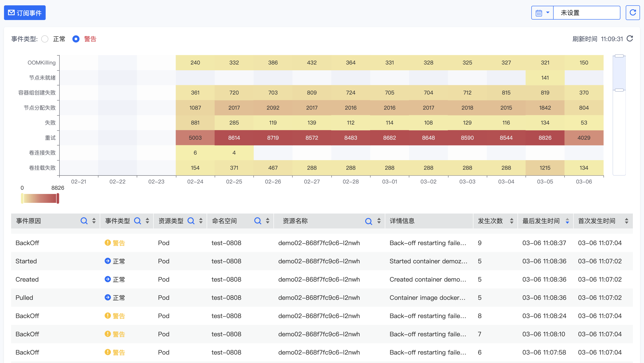This screenshot has height=363, width=644.
Task: Sort by 资源名称 column
Action: (379, 221)
